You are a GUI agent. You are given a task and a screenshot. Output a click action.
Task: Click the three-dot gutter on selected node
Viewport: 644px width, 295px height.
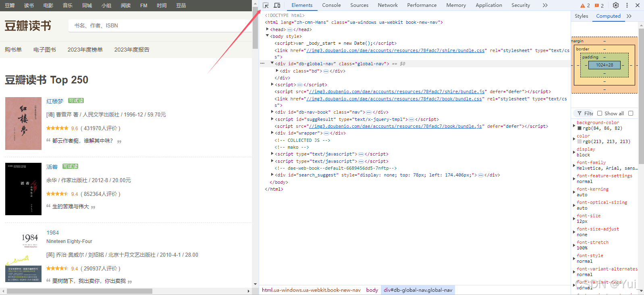click(x=262, y=64)
